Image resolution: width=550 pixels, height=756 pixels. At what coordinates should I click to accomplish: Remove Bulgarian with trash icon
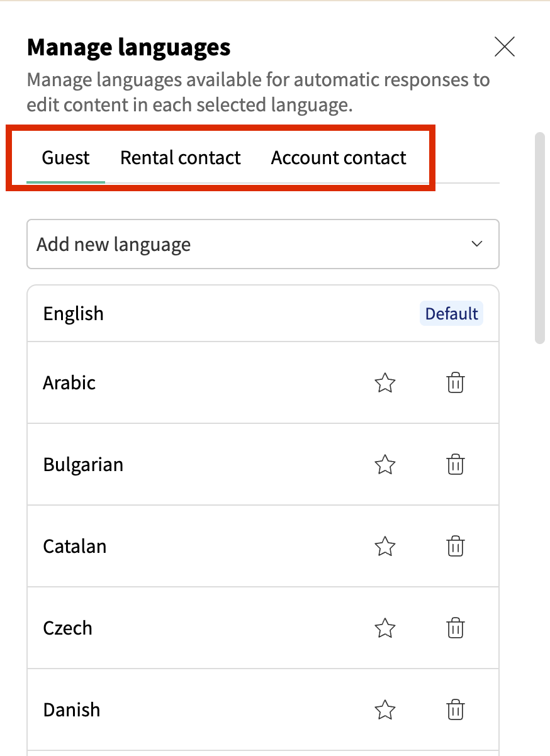tap(455, 465)
